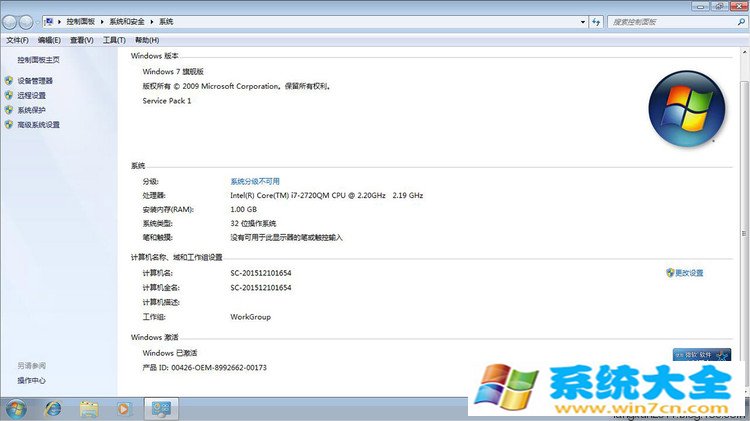Click the 更改设置 link
The image size is (750, 421).
coord(689,273)
